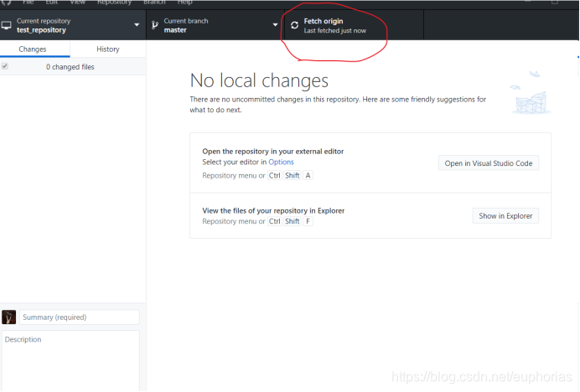Switch to the Changes tab
The height and width of the screenshot is (392, 580).
[34, 49]
